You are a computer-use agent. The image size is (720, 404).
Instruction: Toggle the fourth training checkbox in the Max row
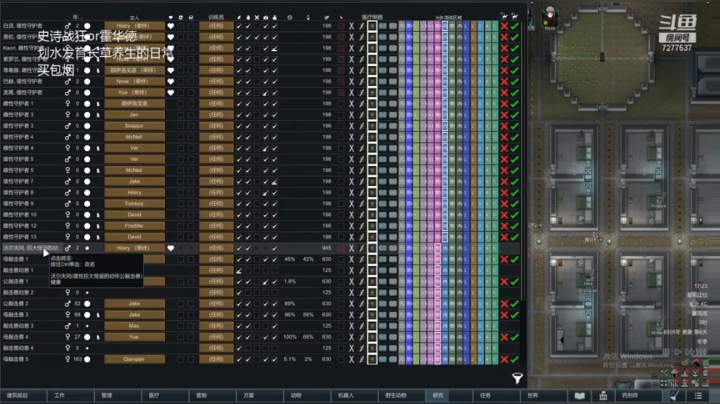coord(266,326)
